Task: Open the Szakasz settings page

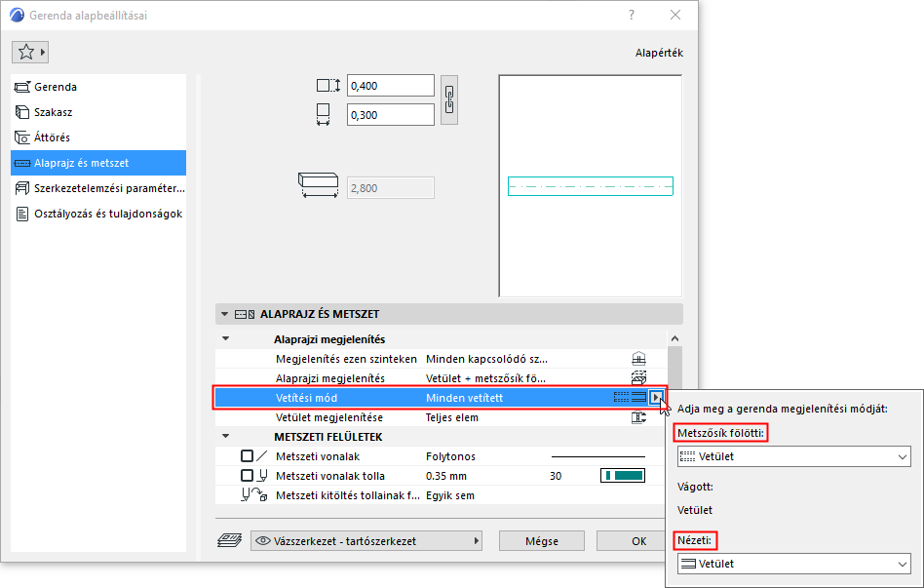Action: (98, 112)
